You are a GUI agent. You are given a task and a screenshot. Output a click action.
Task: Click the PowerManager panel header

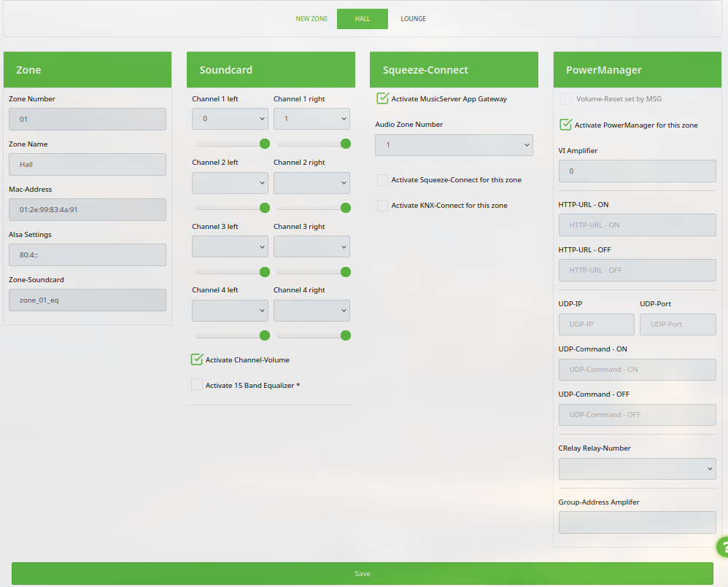tap(637, 69)
